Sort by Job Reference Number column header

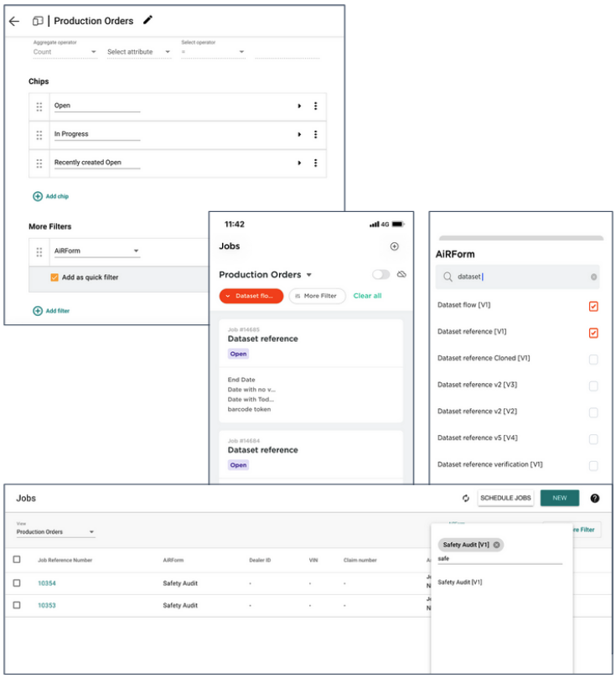coord(65,561)
